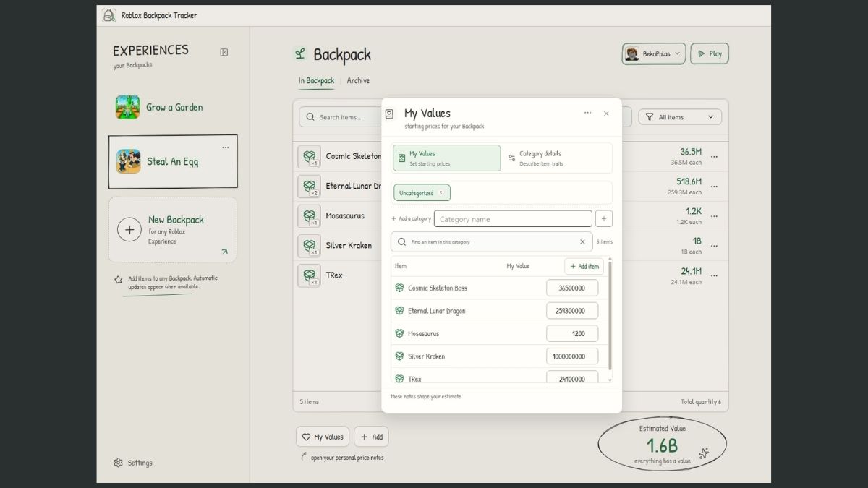The height and width of the screenshot is (488, 868).
Task: Edit the Cosmic Skeleton Boss value field
Action: (x=572, y=288)
